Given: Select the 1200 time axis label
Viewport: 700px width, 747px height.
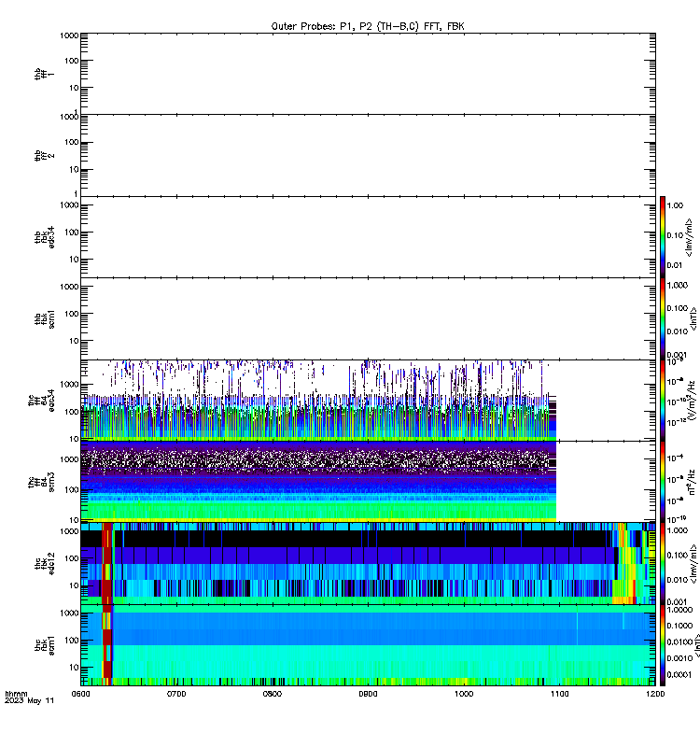Looking at the screenshot, I should (655, 694).
